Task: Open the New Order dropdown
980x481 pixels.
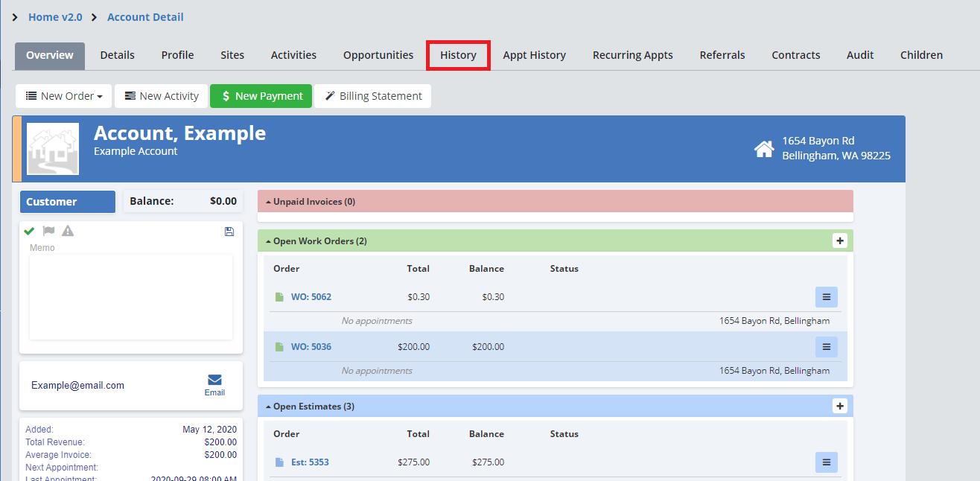Action: pyautogui.click(x=64, y=96)
